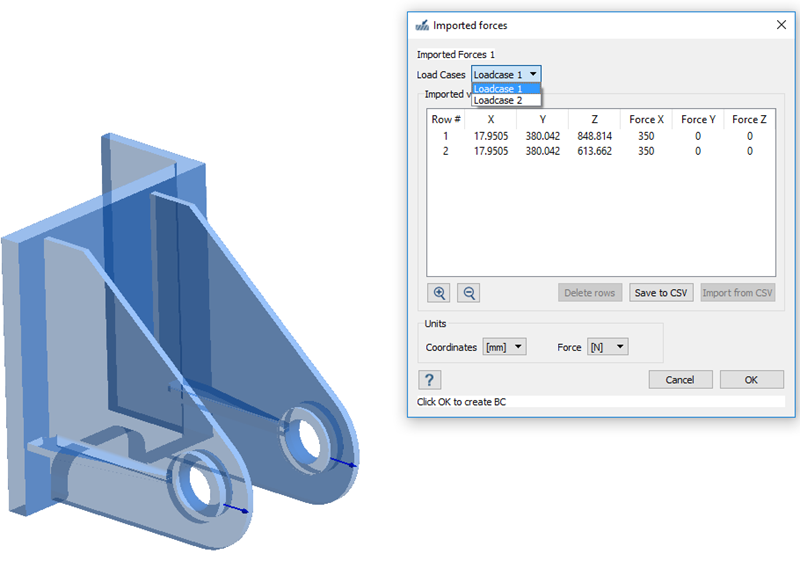Select the Z value 613.662 cell
Screen dimensions: 800x561
[x=594, y=151]
